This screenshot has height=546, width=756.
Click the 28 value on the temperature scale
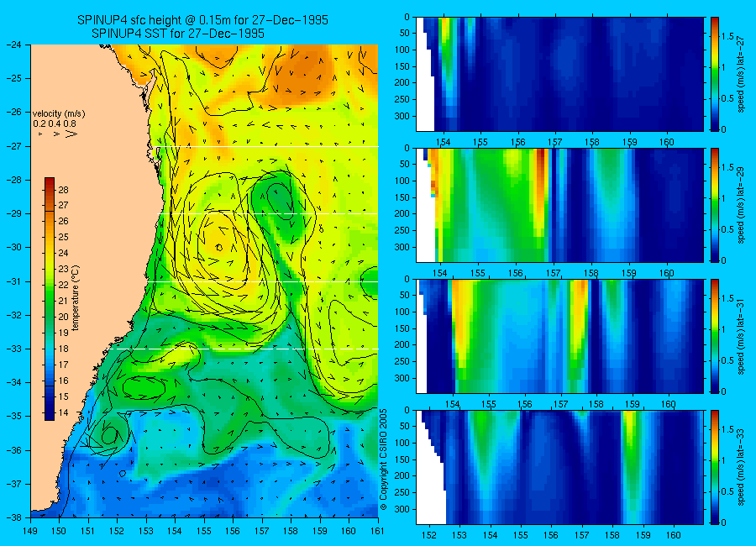tap(63, 190)
